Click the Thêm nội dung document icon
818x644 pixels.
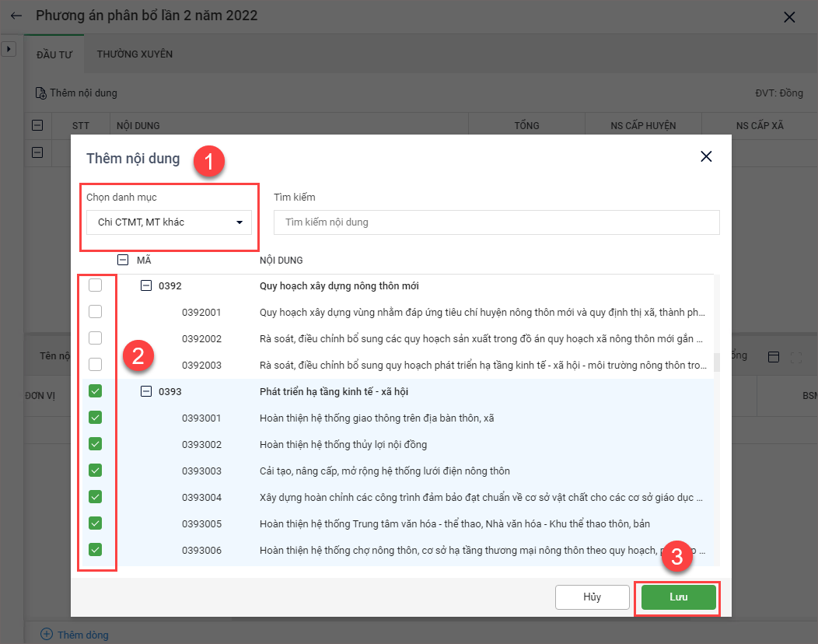click(40, 93)
